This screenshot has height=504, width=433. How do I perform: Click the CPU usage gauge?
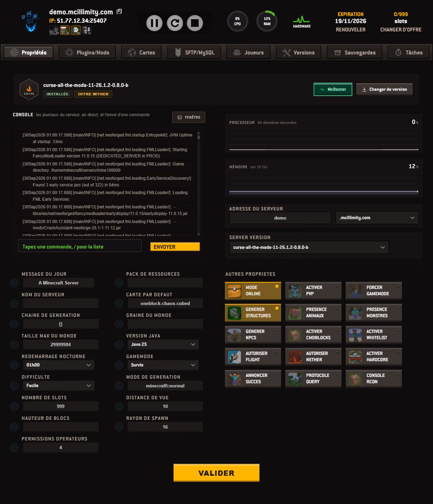[237, 21]
